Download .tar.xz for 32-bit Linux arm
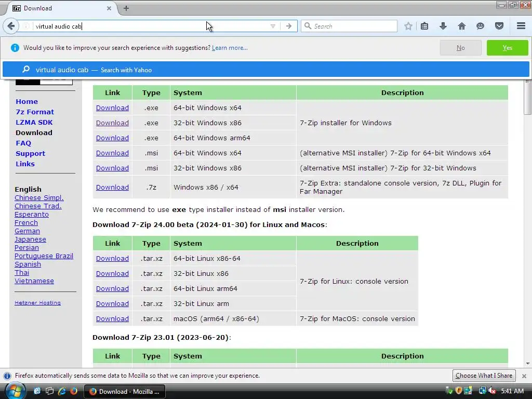Viewport: 532px width, 399px height. pos(112,303)
